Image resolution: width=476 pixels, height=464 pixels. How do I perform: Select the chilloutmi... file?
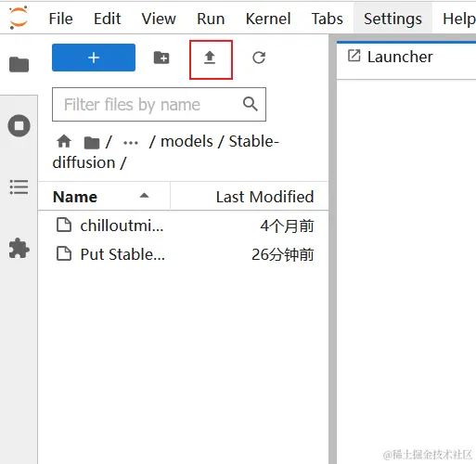point(184,226)
